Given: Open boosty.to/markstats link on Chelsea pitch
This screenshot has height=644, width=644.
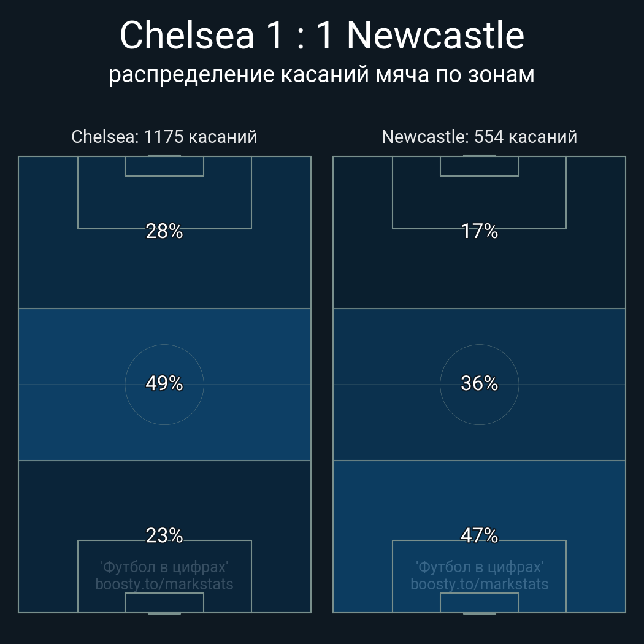Looking at the screenshot, I should [x=164, y=584].
